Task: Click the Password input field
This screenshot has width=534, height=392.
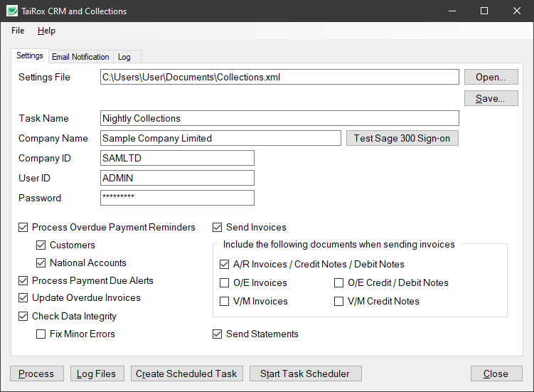Action: (x=177, y=198)
